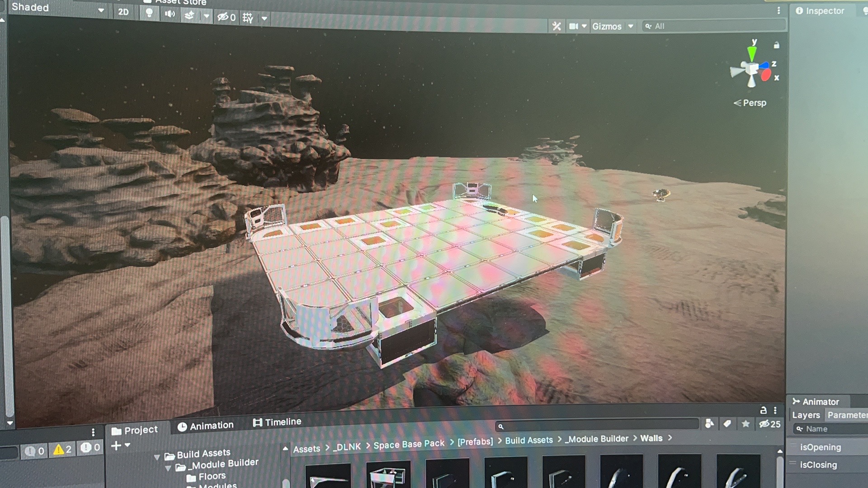Screen dimensions: 868x488
Task: Focus the scene search All field
Action: (713, 26)
